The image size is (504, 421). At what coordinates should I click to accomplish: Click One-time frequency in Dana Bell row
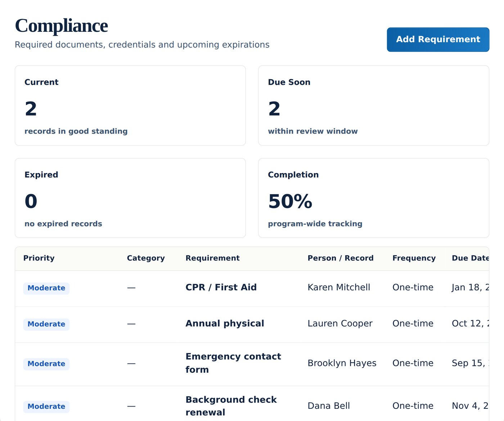(x=413, y=406)
